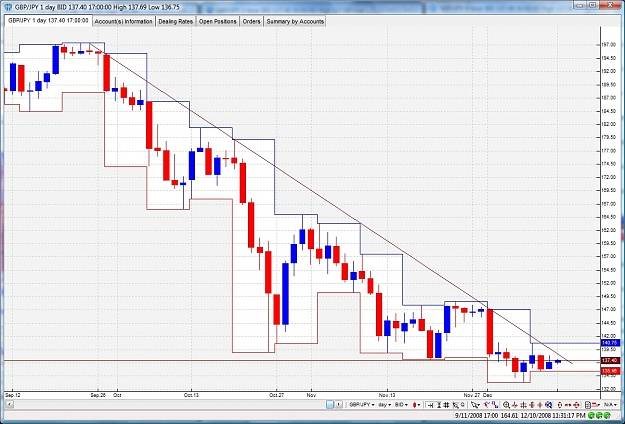Select the cursor pointer tool icon
Screen dimensions: 625x424
click(474, 405)
